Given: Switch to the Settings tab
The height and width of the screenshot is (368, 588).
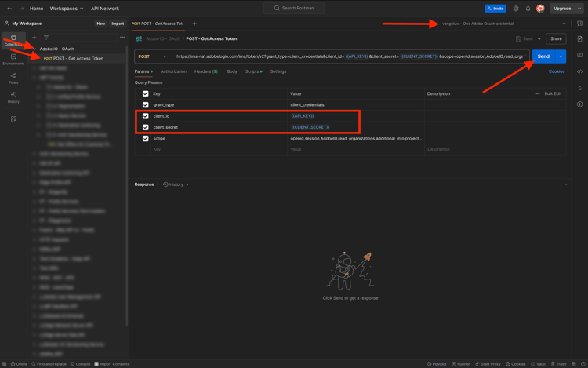Looking at the screenshot, I should pos(278,71).
